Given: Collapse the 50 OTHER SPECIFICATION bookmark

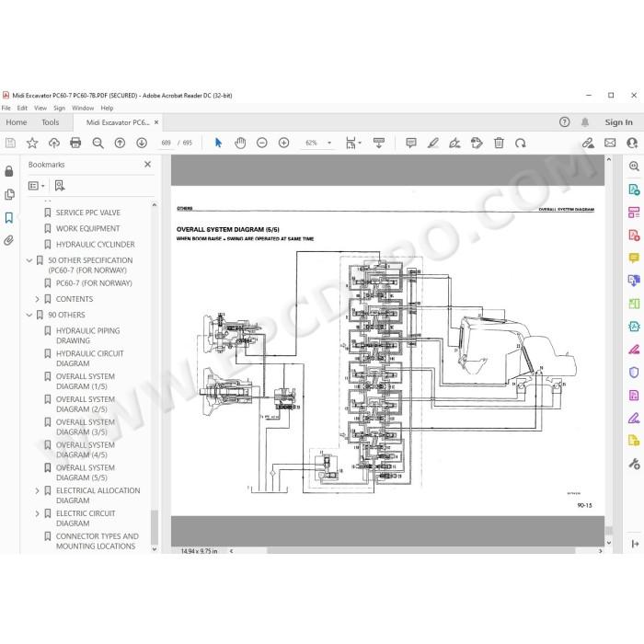Looking at the screenshot, I should (x=29, y=260).
